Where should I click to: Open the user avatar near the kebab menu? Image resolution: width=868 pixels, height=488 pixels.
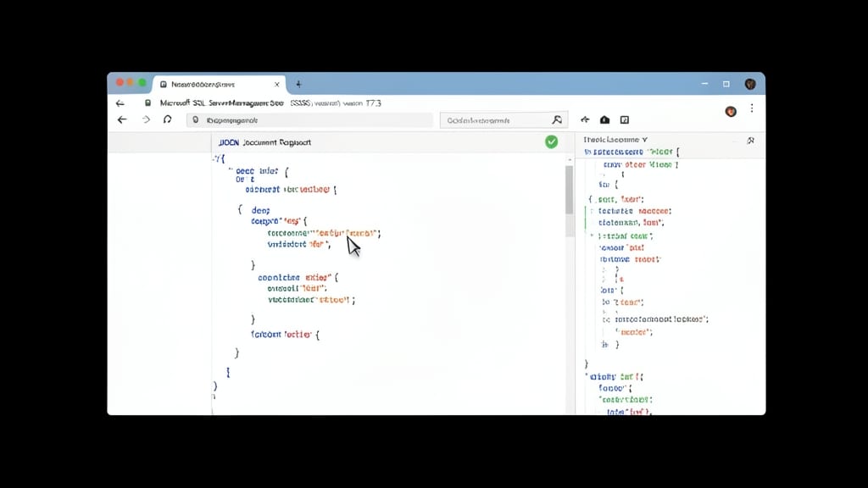[731, 111]
